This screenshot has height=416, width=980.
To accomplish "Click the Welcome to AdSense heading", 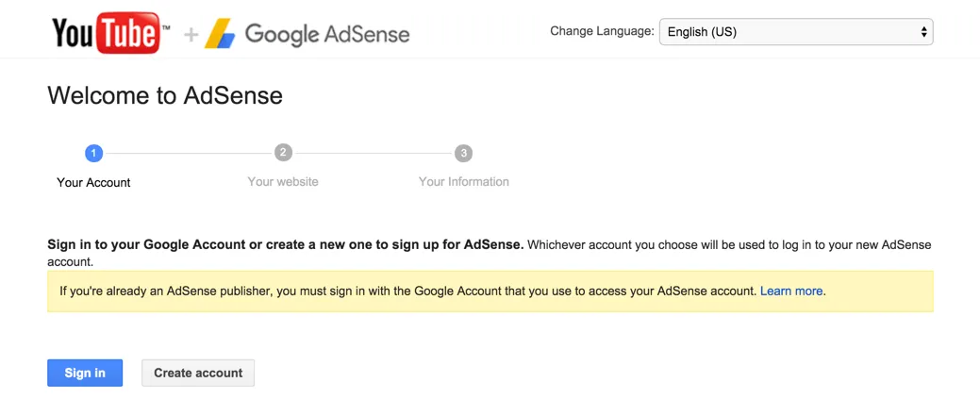I will click(x=165, y=95).
